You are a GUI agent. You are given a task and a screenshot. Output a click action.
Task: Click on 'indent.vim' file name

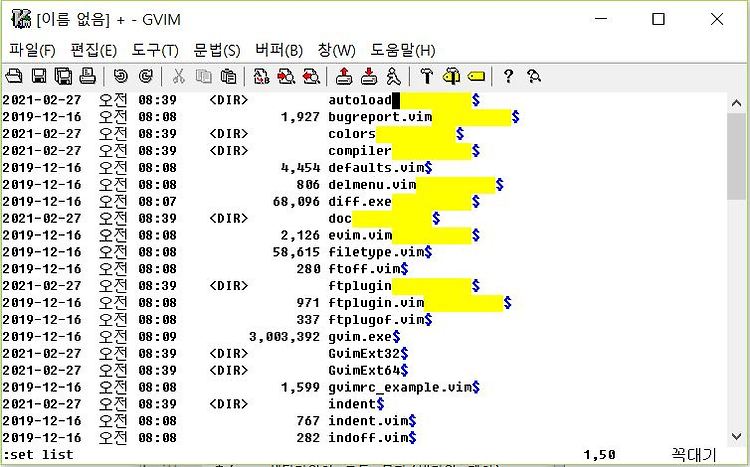pos(368,421)
